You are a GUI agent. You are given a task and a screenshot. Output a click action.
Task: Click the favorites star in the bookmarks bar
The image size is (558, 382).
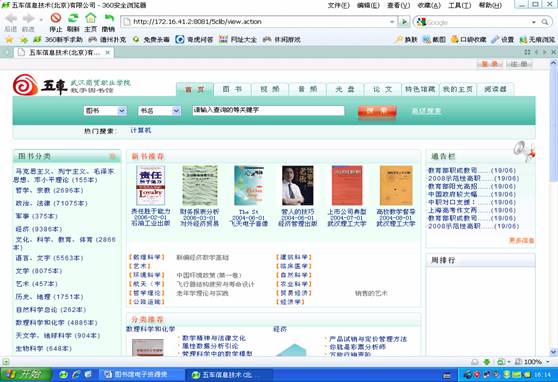pos(9,40)
